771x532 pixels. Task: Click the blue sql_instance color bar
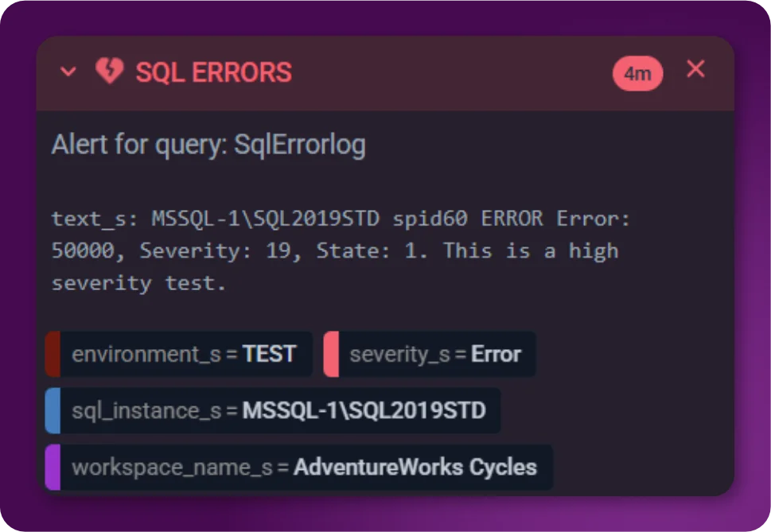coord(53,410)
